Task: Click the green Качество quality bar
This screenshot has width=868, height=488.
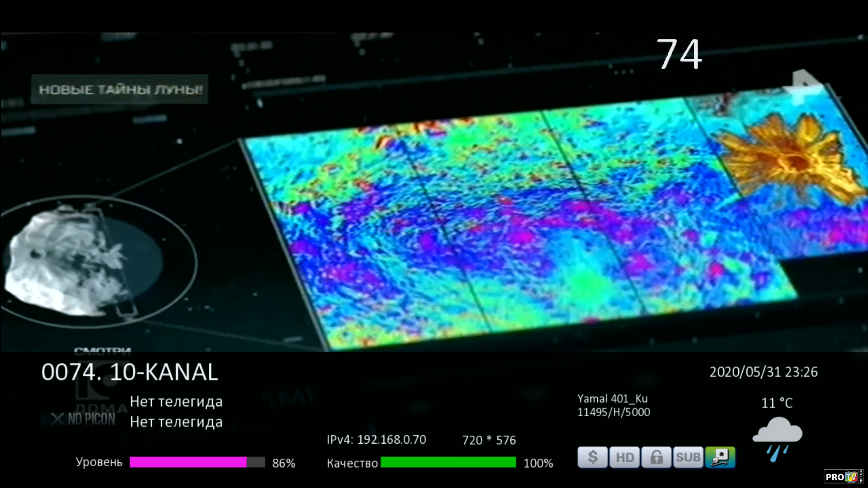Action: (448, 462)
